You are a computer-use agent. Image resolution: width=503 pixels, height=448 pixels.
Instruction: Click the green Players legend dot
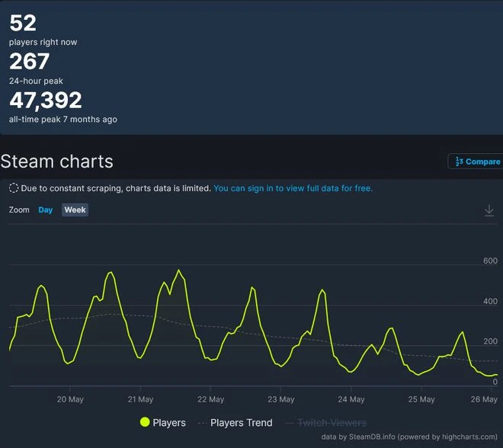[145, 422]
